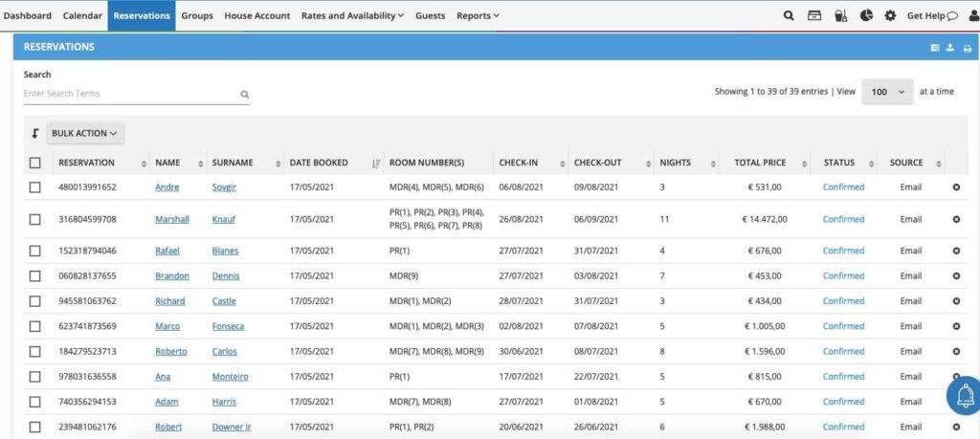Open the cash drawer icon

(814, 15)
